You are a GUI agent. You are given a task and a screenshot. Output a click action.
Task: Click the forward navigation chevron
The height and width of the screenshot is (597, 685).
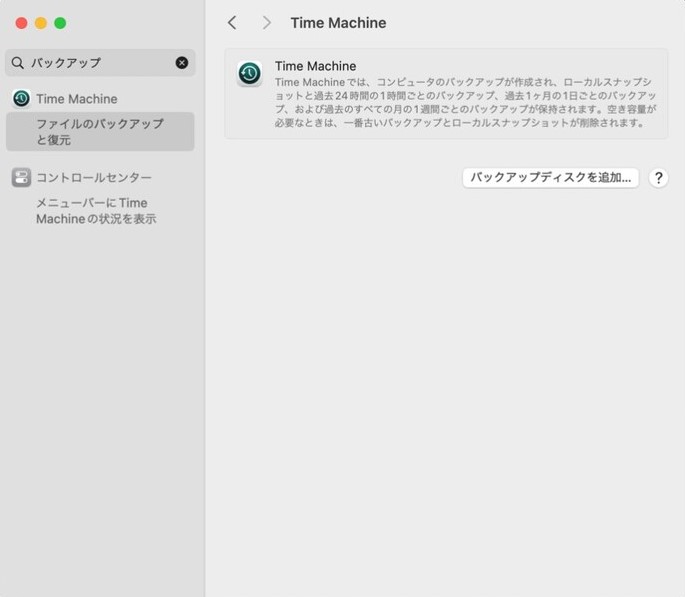pos(266,23)
